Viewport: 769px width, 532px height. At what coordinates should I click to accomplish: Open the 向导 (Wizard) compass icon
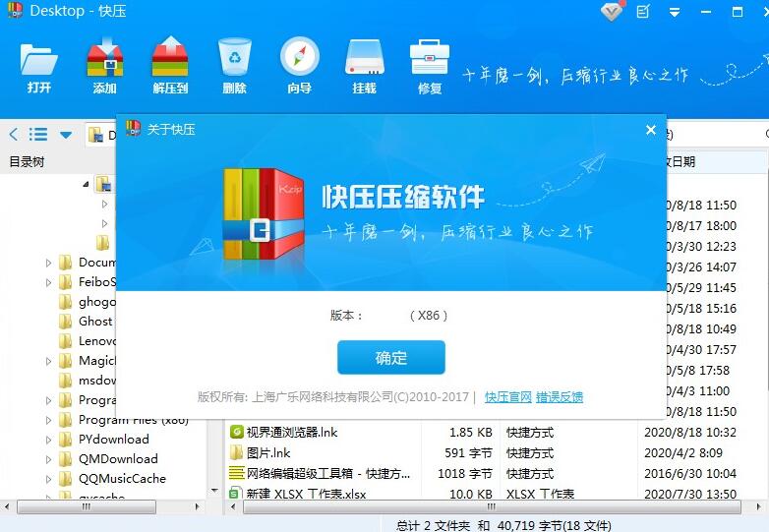(x=300, y=66)
